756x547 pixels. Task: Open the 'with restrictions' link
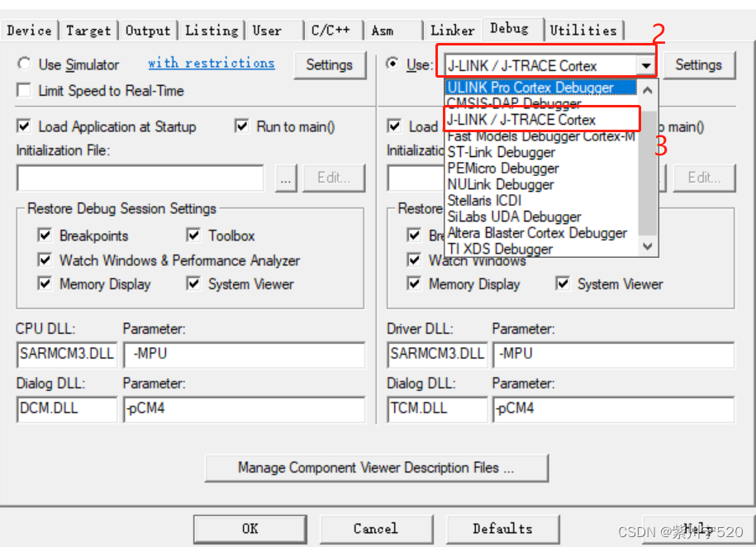212,63
